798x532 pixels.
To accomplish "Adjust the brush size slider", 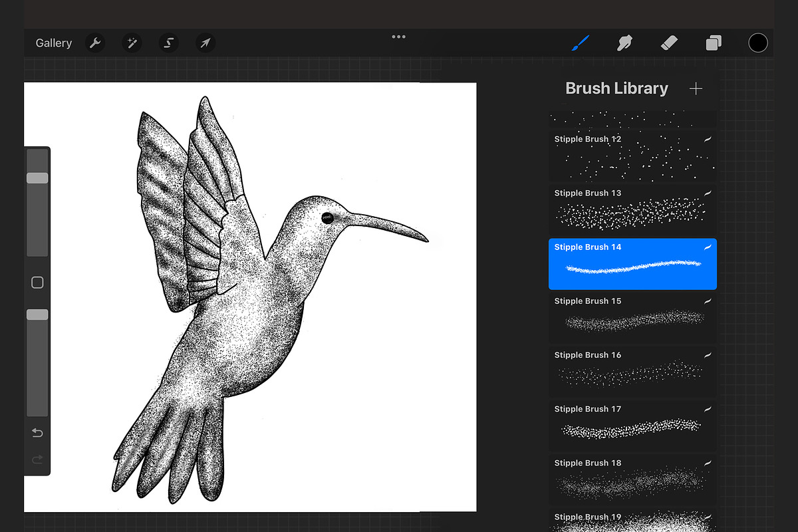I will (37, 178).
